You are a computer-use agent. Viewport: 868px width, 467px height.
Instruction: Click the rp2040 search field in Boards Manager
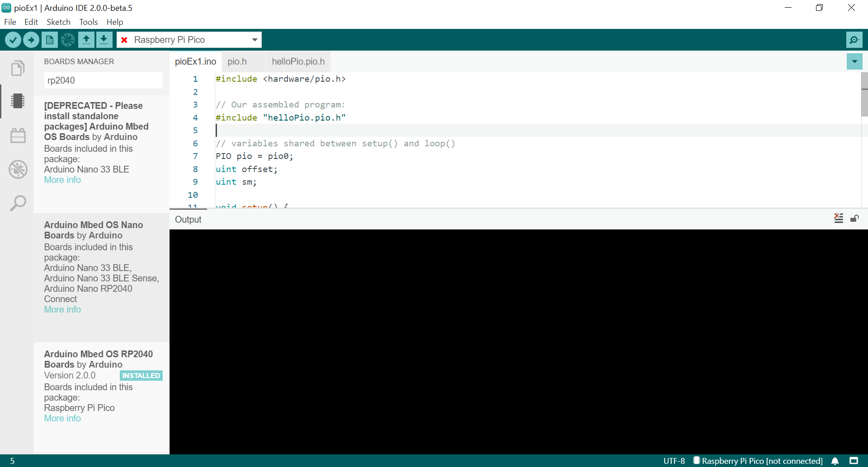[103, 80]
